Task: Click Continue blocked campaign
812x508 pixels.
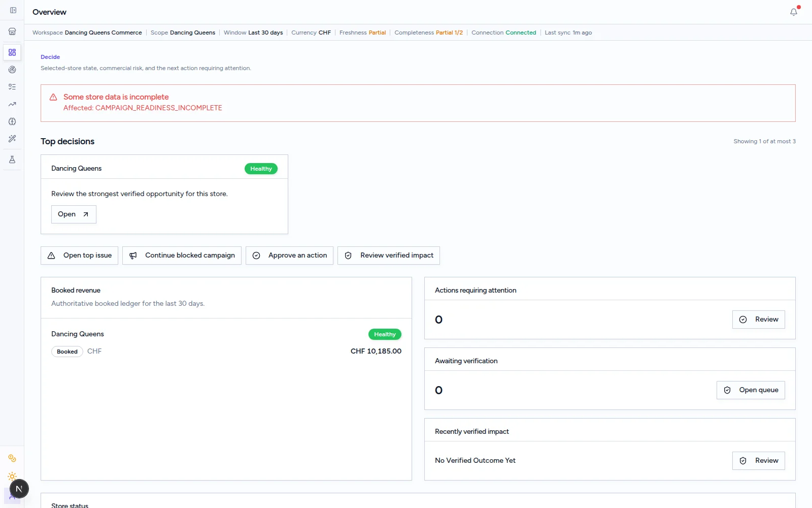Action: click(182, 256)
